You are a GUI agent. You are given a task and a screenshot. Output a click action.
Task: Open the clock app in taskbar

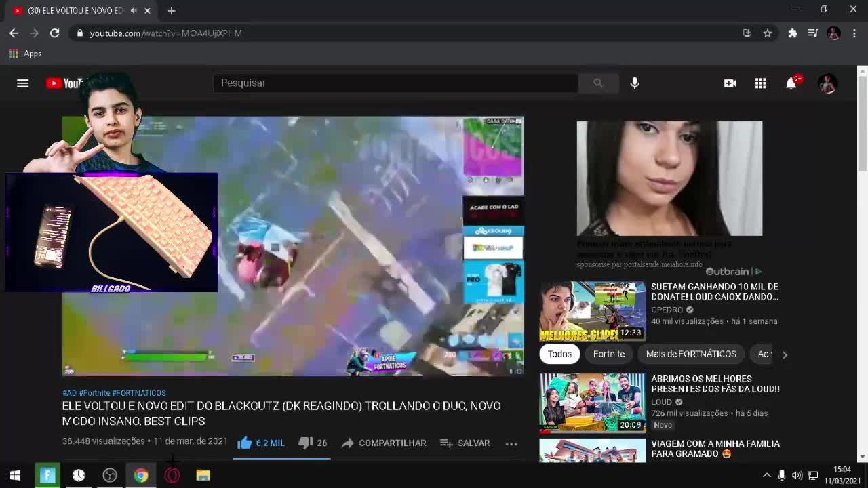point(79,475)
